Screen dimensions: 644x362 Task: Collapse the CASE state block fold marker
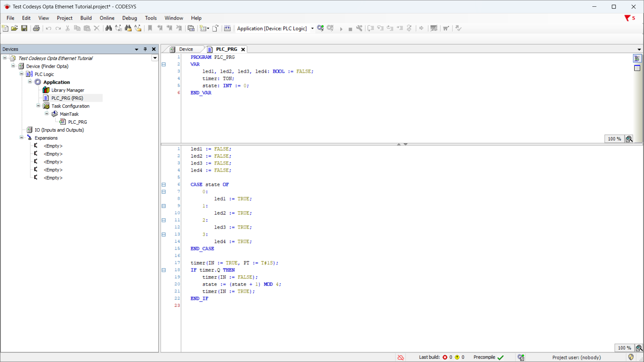[164, 185]
